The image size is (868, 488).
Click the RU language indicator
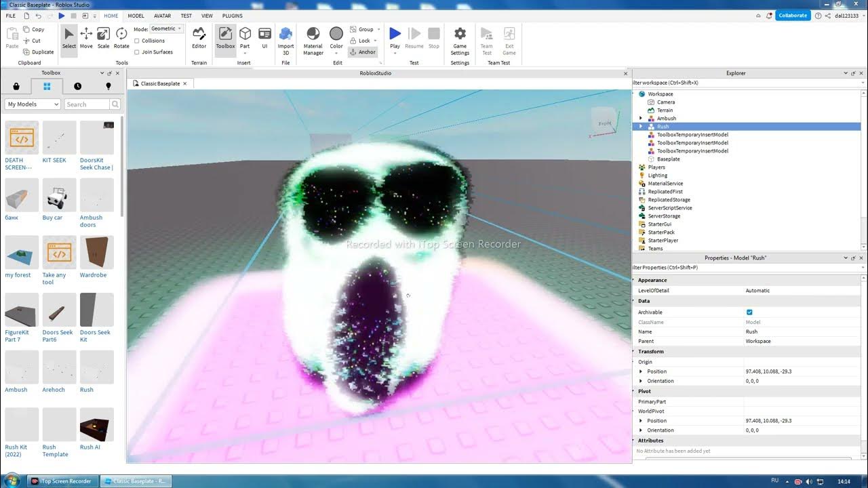[775, 481]
